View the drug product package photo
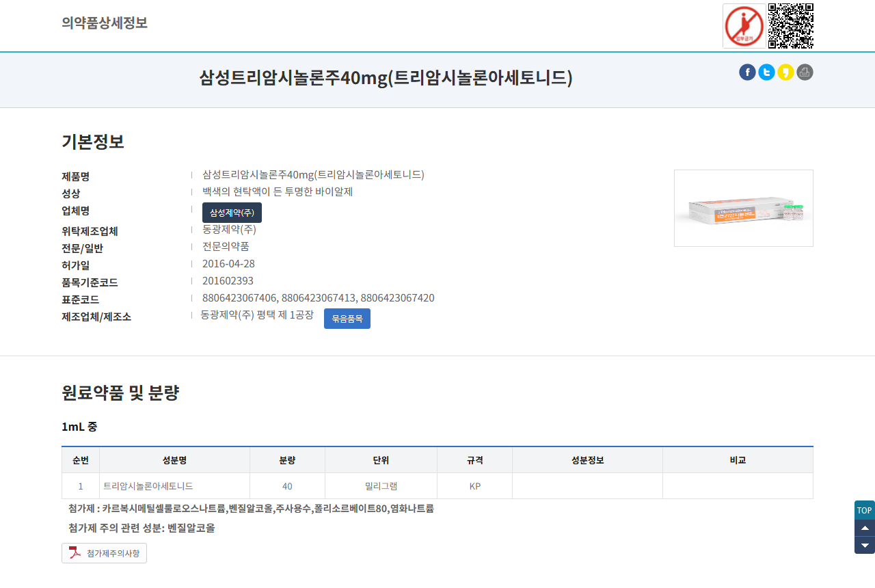875x588 pixels. click(x=744, y=208)
